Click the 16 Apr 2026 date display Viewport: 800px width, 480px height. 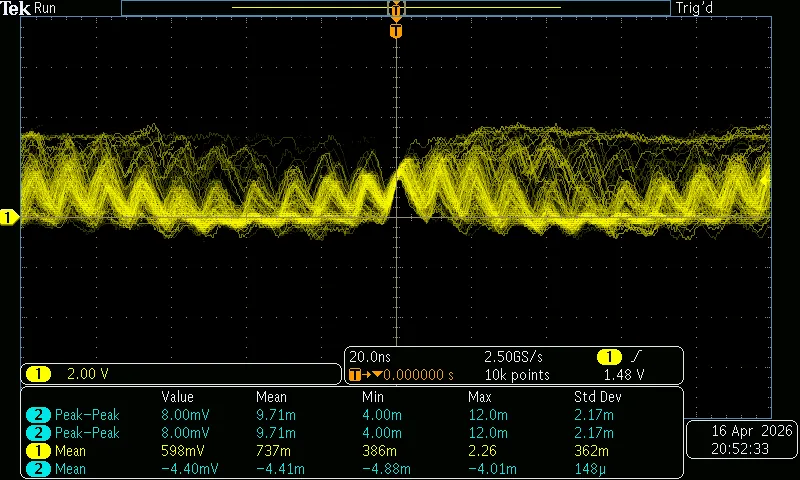pos(752,431)
